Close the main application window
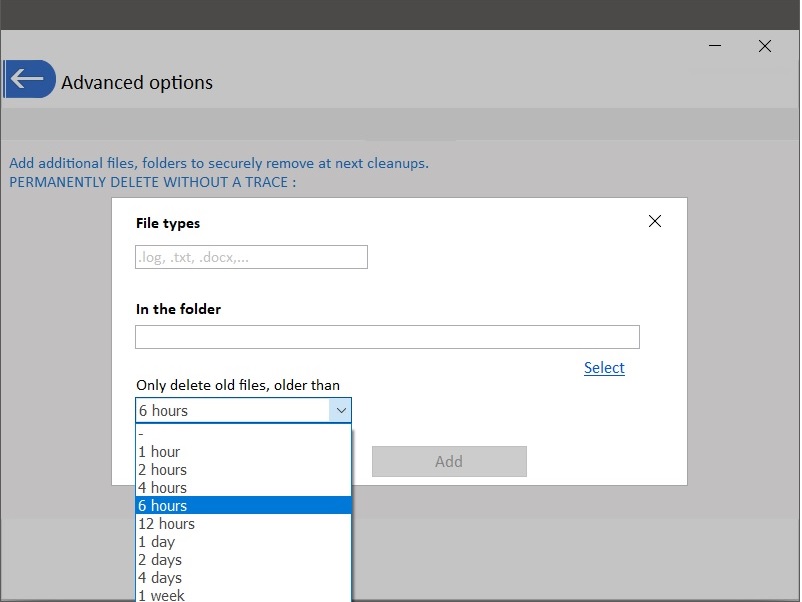The image size is (802, 602). pyautogui.click(x=765, y=46)
